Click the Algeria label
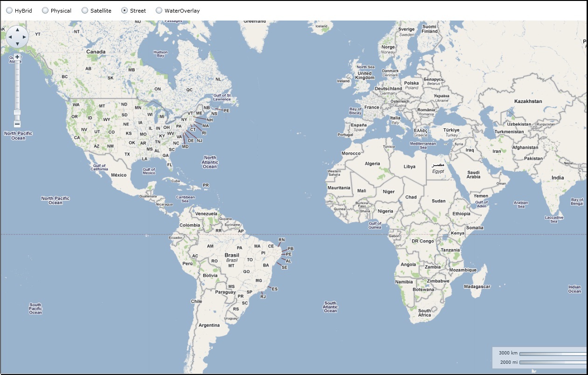 coord(373,164)
